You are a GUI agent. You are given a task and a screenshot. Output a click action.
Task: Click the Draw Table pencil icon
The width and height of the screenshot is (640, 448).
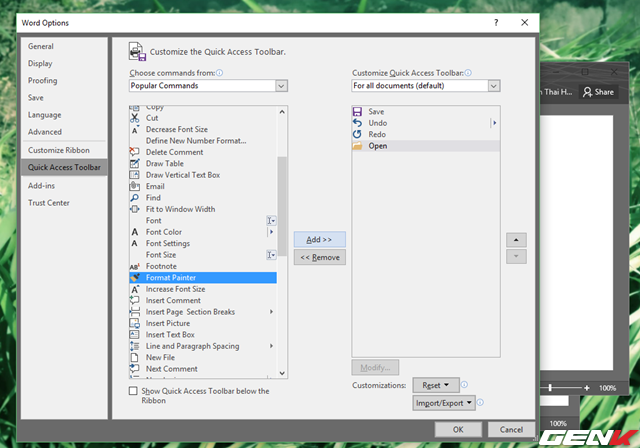(135, 164)
